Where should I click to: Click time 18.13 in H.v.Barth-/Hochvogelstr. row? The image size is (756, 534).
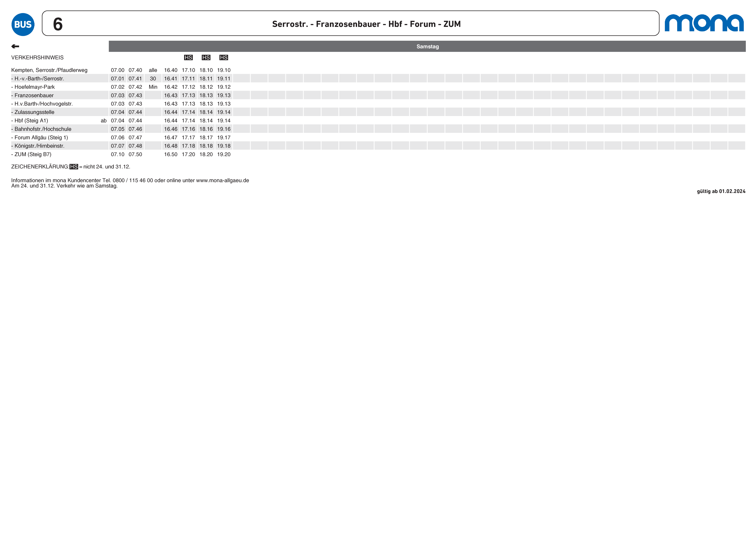(x=206, y=104)
